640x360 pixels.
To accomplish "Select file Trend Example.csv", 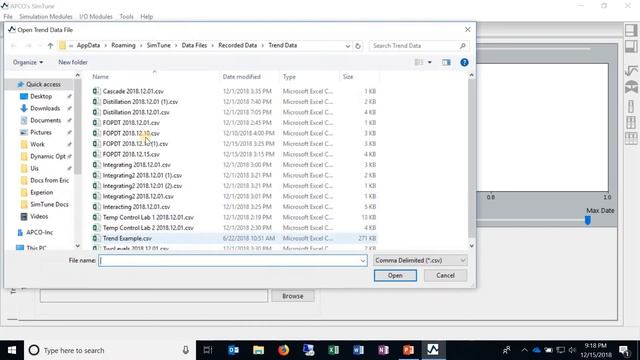I will pos(127,238).
